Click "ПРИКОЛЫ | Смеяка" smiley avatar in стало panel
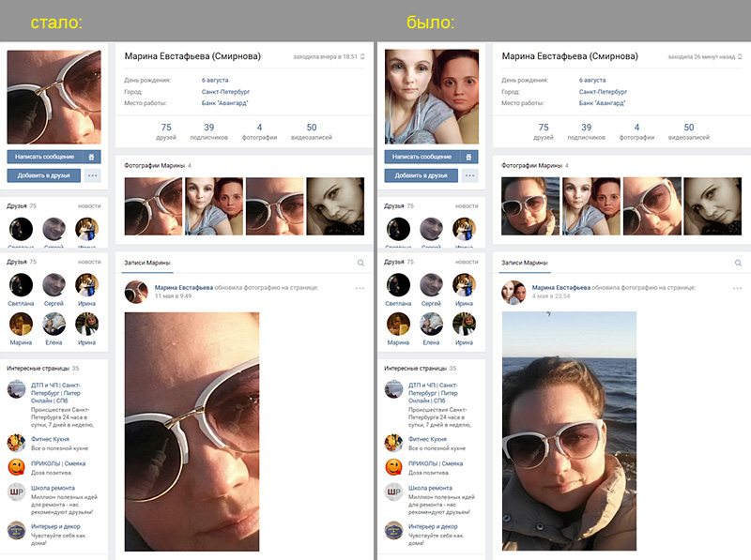 (16, 467)
